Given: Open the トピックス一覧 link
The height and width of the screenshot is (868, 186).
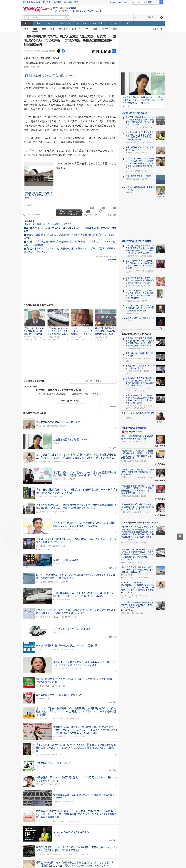Looking at the screenshot, I should click(x=155, y=29).
